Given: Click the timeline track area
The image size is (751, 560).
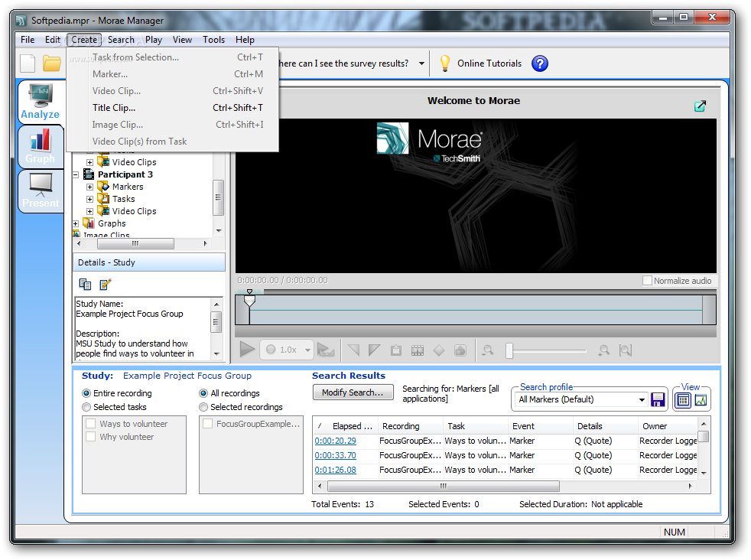Looking at the screenshot, I should tap(476, 310).
